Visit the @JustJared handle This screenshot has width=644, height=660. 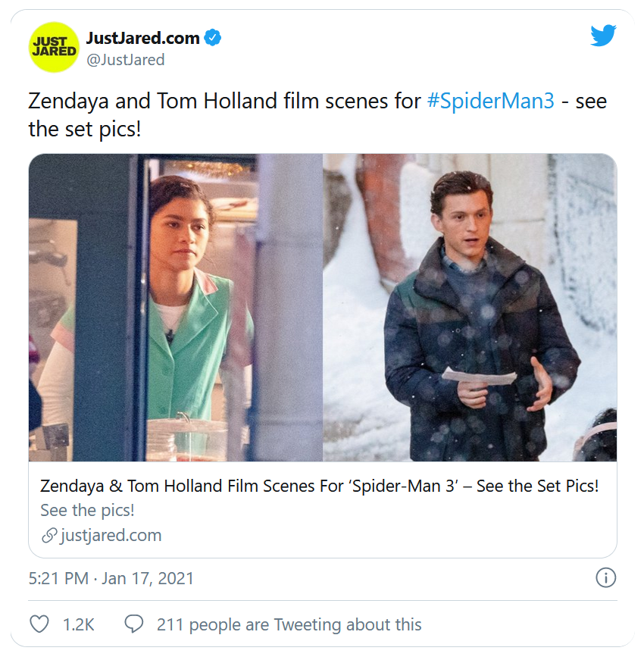coord(125,60)
